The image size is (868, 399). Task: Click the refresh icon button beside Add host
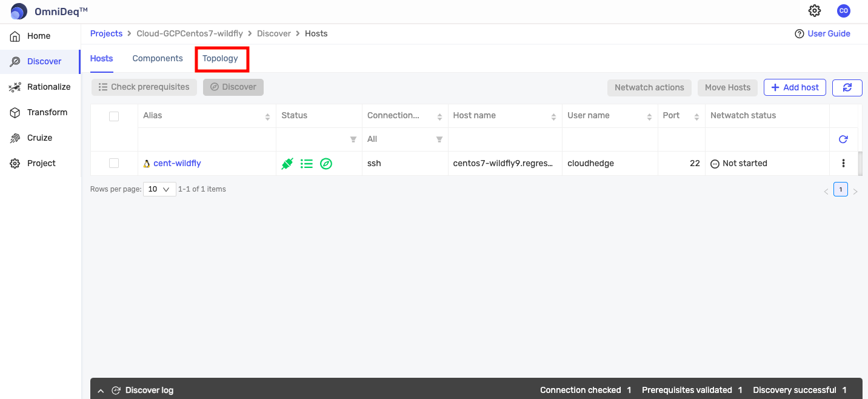point(847,87)
